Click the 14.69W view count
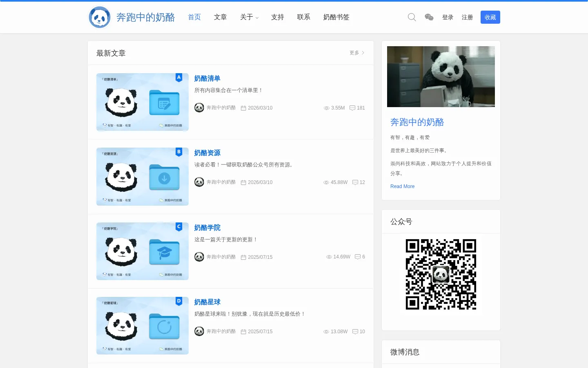588x368 pixels. (x=342, y=257)
